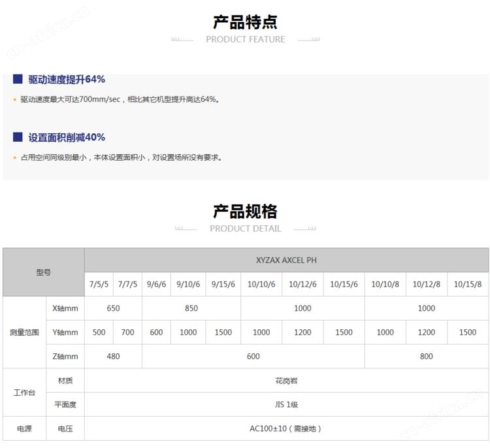Viewport: 490px width, 448px height.
Task: Click the 型号 header cell
Action: (43, 272)
